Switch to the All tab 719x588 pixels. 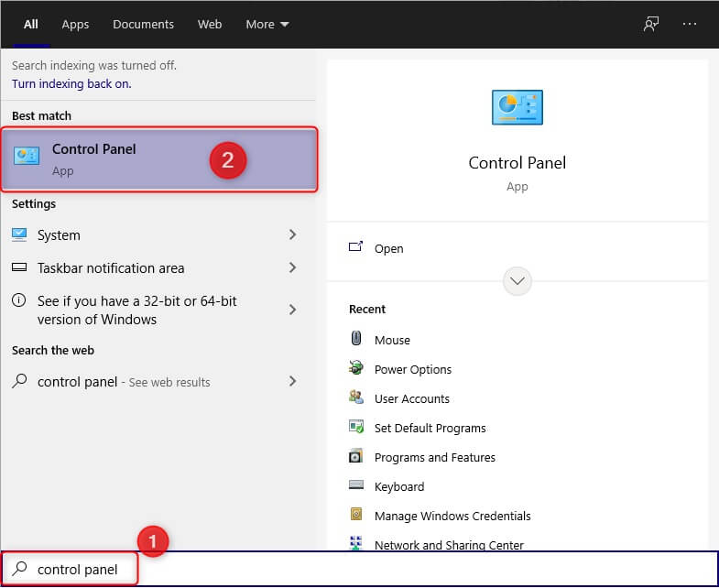[x=31, y=25]
